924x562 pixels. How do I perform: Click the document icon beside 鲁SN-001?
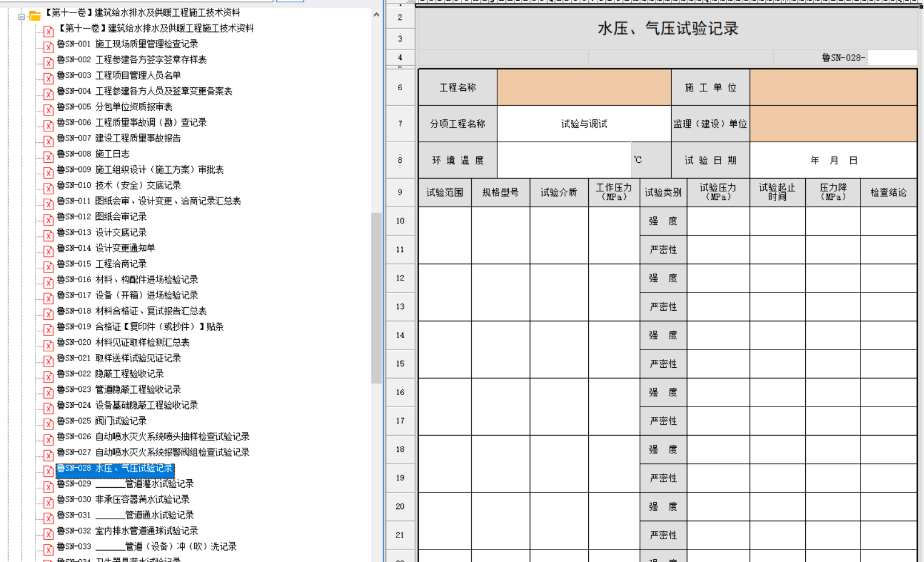click(x=49, y=46)
